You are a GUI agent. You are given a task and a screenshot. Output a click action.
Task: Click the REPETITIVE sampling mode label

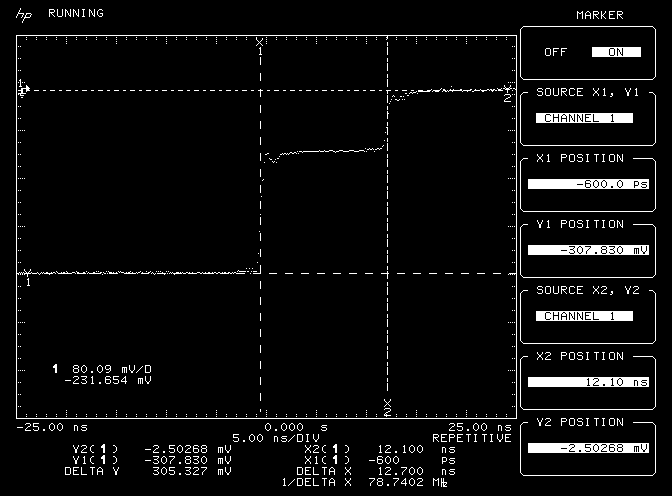(x=471, y=438)
